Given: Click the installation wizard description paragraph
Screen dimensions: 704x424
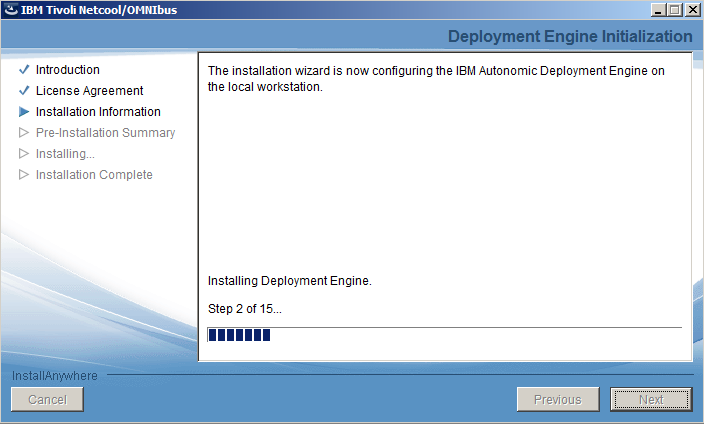Looking at the screenshot, I should (436, 79).
